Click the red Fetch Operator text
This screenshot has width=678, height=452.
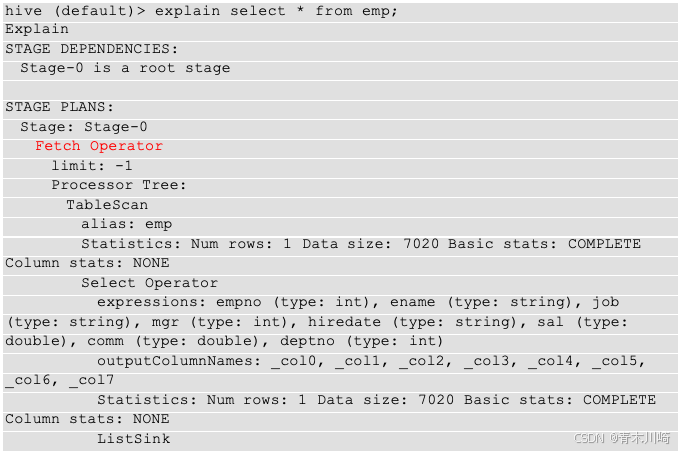click(99, 146)
